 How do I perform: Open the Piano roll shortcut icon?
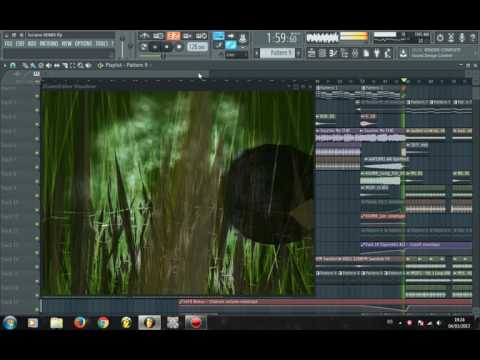333,53
